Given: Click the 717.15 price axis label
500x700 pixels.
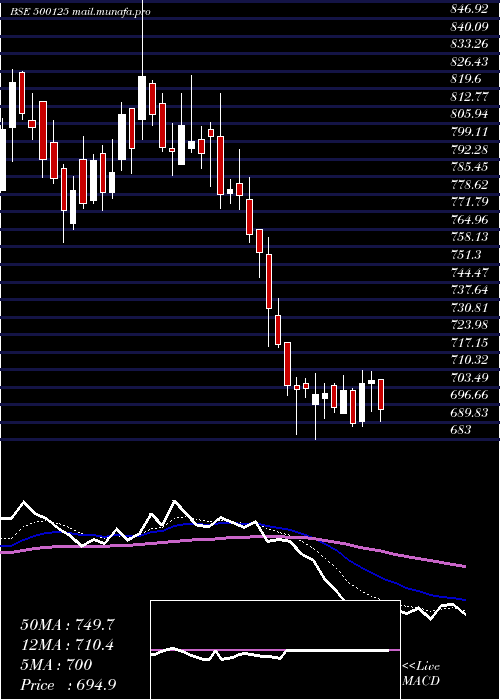Looking at the screenshot, I should [x=469, y=342].
